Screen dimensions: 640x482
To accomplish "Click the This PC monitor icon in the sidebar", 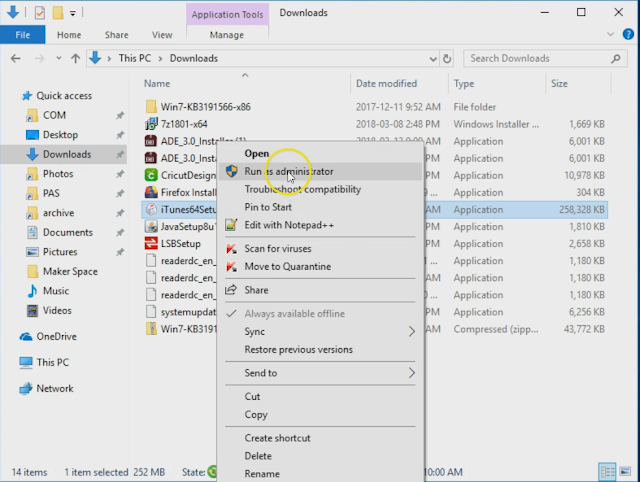I will pos(26,362).
